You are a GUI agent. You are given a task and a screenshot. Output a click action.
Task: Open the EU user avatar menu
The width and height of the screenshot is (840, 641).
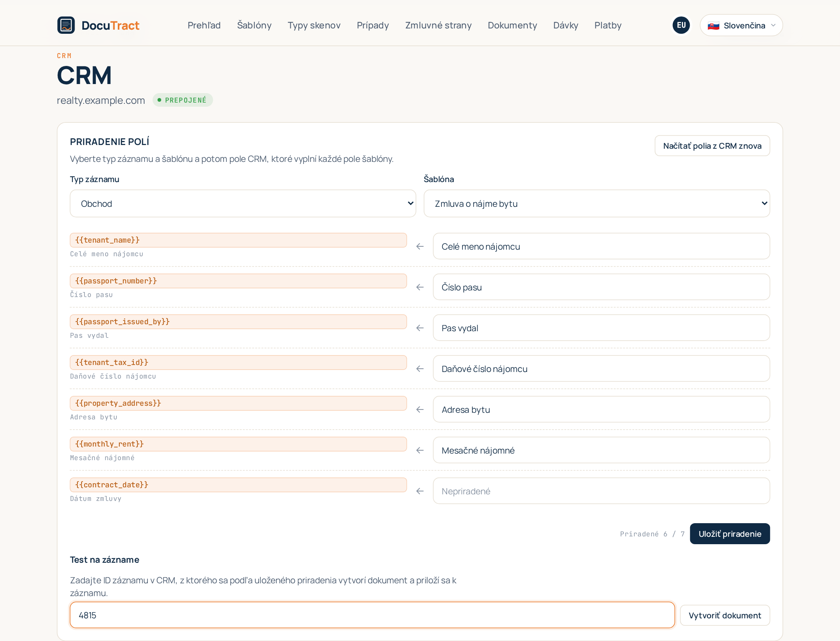[x=681, y=25]
